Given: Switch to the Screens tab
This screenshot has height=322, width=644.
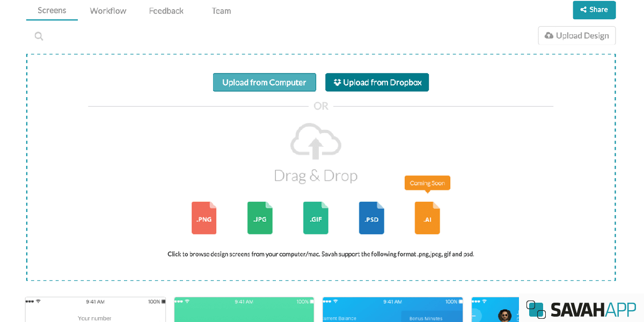Looking at the screenshot, I should coord(52,11).
